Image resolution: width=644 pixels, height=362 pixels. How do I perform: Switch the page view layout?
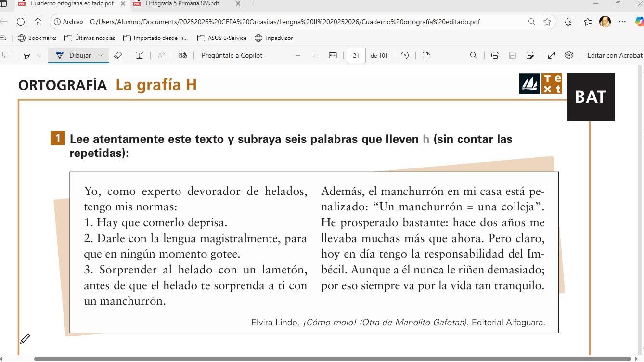(426, 55)
